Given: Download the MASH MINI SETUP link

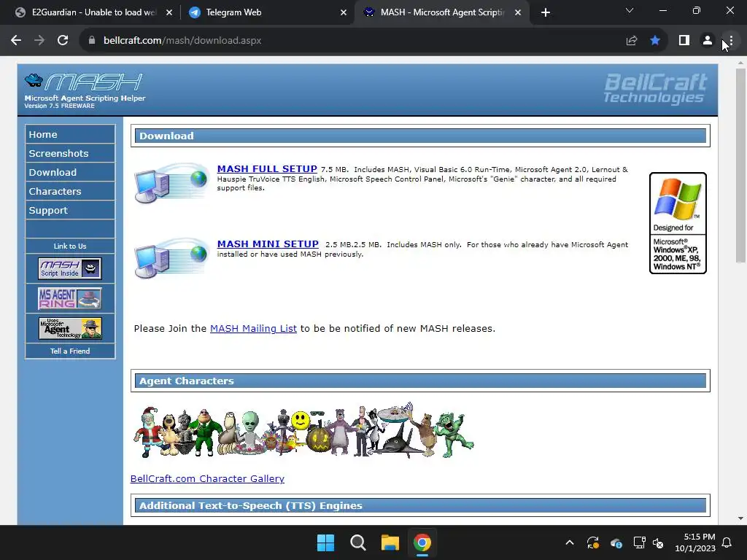Looking at the screenshot, I should point(268,244).
